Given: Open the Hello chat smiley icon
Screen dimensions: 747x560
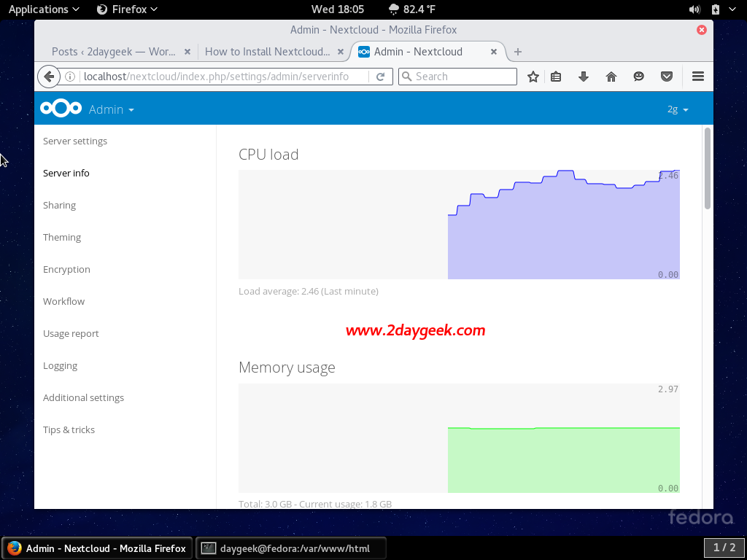Looking at the screenshot, I should click(639, 77).
